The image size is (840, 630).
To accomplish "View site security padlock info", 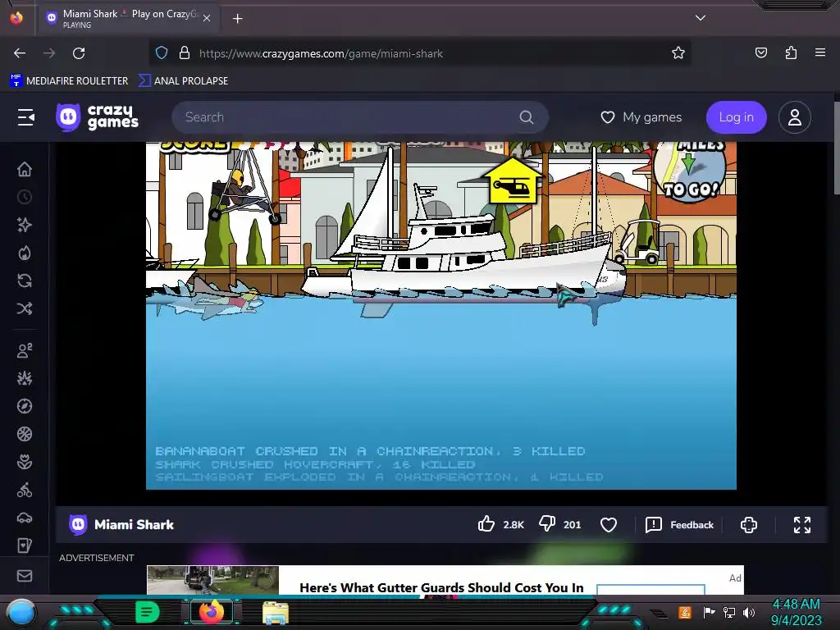I will click(185, 53).
